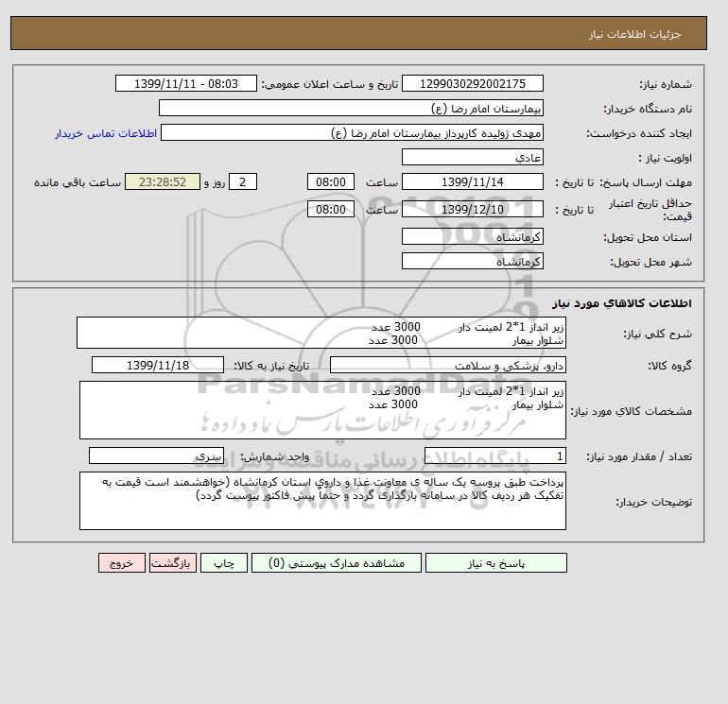Screen dimensions: 728x704
Task: Click the پاسخ به نیاز button
Action: click(495, 562)
